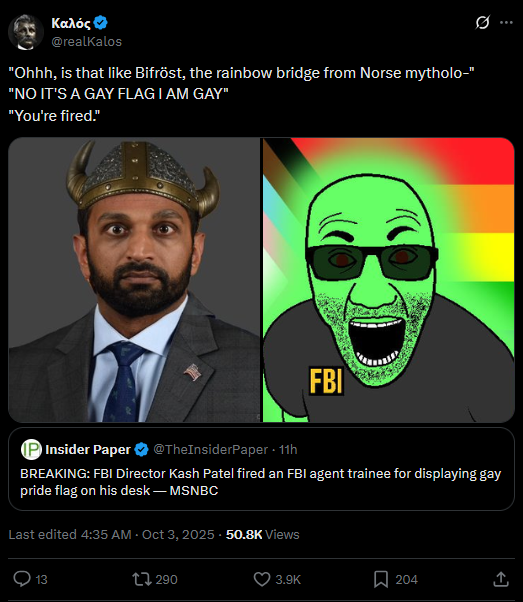This screenshot has height=602, width=523.
Task: Like the post with heart icon
Action: [x=262, y=579]
